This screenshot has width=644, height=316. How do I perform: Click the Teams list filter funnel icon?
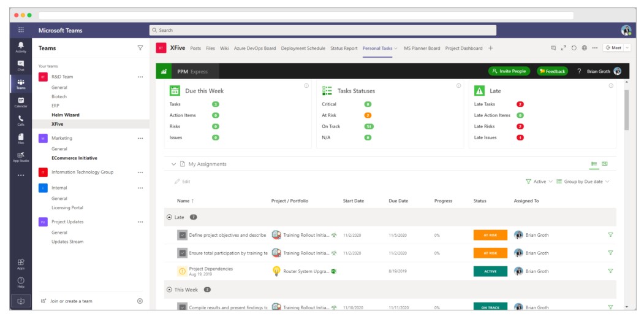tap(140, 48)
